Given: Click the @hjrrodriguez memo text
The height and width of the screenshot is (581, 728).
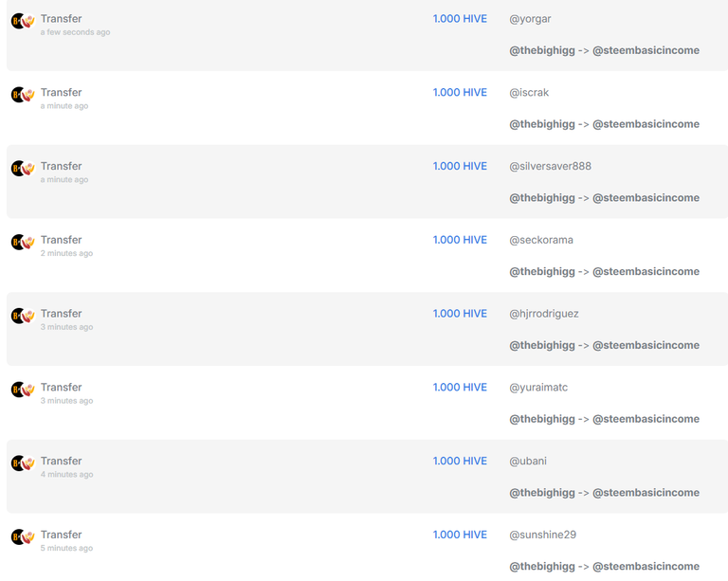Looking at the screenshot, I should (x=544, y=314).
